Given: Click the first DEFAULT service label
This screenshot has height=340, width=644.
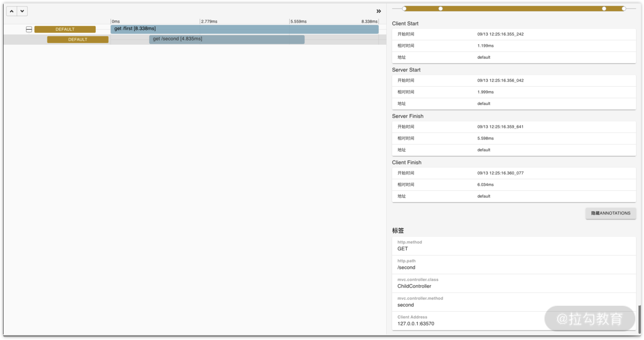Looking at the screenshot, I should [65, 29].
